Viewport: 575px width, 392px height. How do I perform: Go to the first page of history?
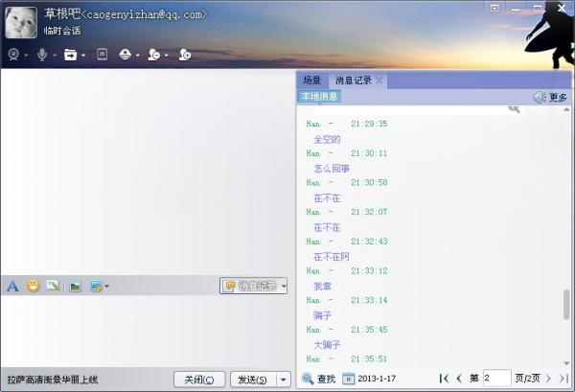[444, 379]
